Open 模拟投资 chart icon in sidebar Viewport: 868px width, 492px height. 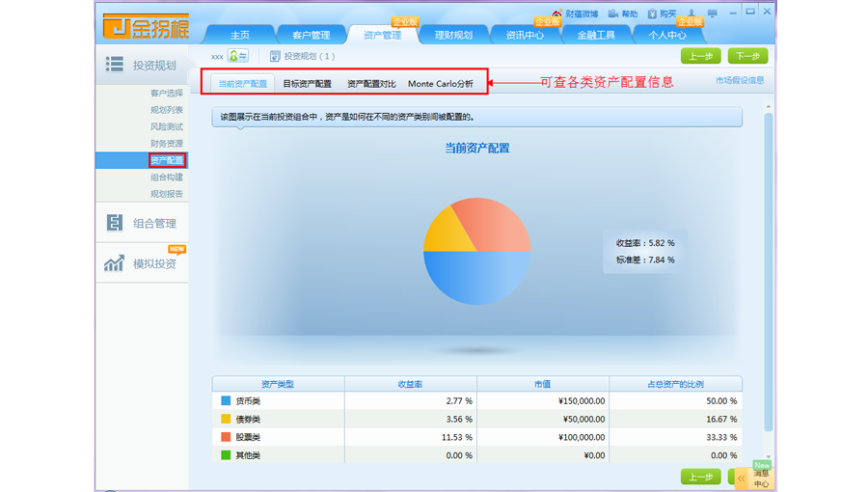[115, 263]
